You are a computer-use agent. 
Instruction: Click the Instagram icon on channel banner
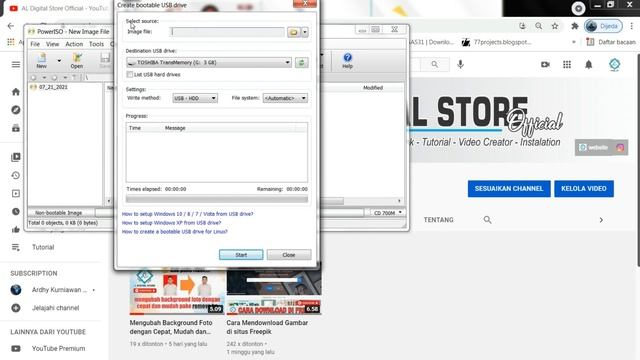point(620,148)
